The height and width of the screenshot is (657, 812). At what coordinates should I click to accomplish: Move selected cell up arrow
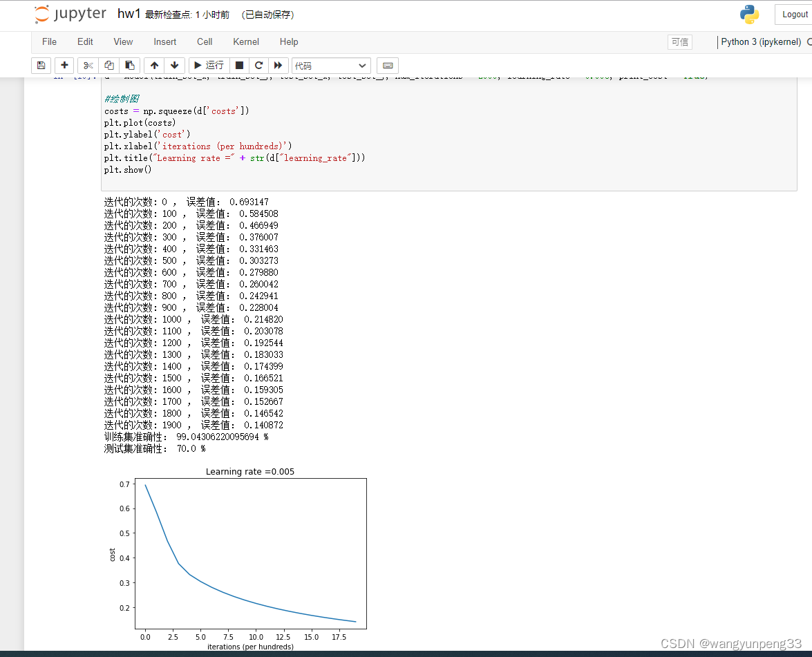[154, 65]
